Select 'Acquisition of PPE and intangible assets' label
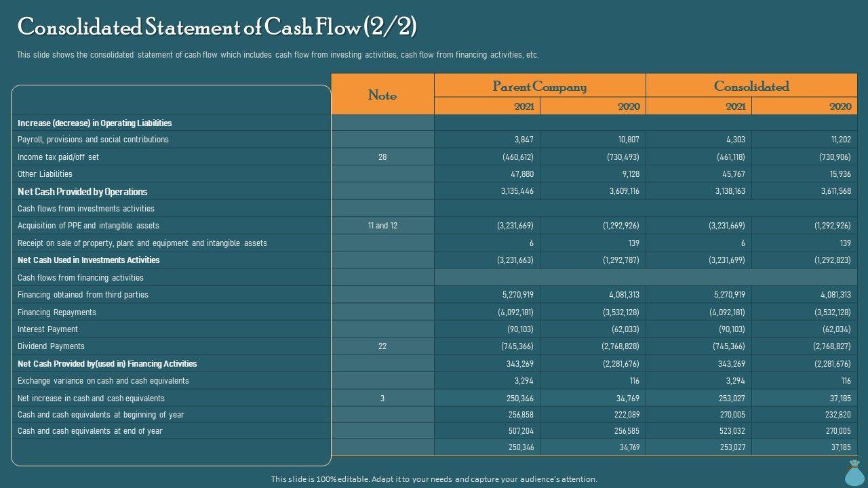Viewport: 868px width, 488px height. [x=88, y=226]
